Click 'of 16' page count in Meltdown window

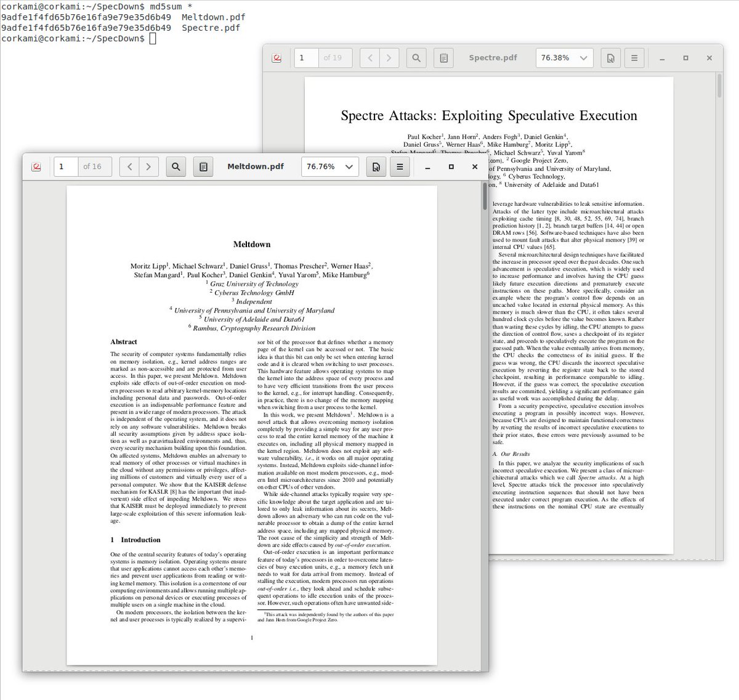(92, 166)
